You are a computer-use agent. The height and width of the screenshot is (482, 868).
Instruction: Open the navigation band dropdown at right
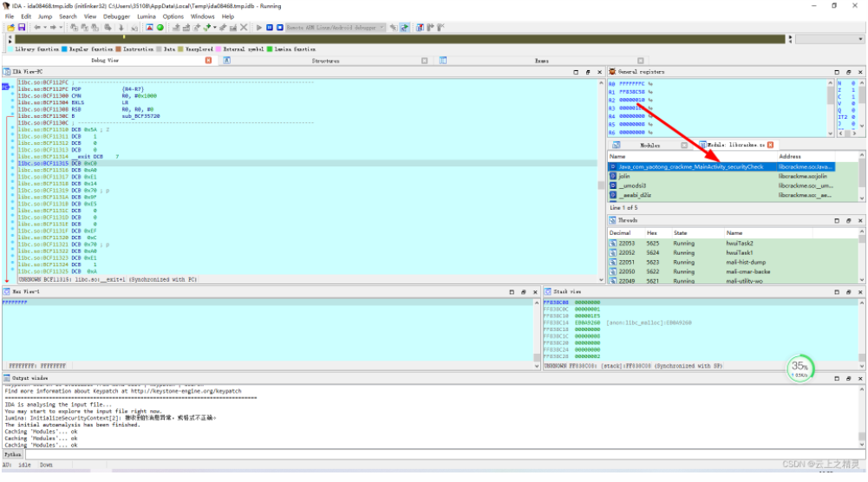(x=860, y=39)
